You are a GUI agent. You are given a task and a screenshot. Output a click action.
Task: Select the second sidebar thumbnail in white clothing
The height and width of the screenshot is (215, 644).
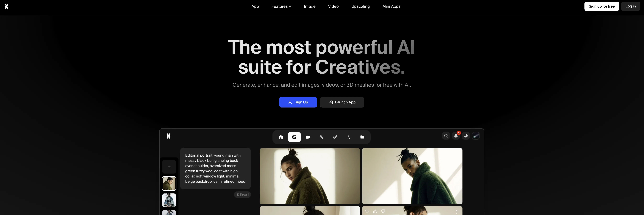(x=169, y=200)
